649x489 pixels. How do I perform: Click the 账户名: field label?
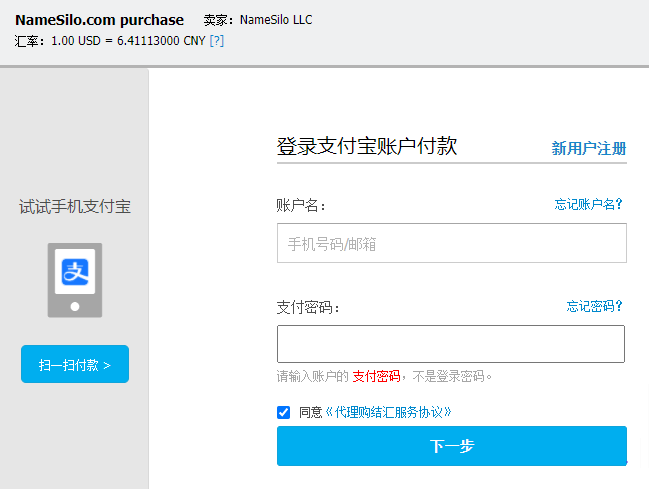coord(301,205)
